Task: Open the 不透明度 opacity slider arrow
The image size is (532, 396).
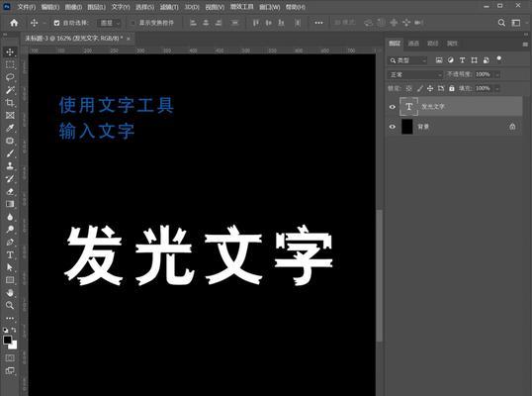Action: tap(497, 74)
